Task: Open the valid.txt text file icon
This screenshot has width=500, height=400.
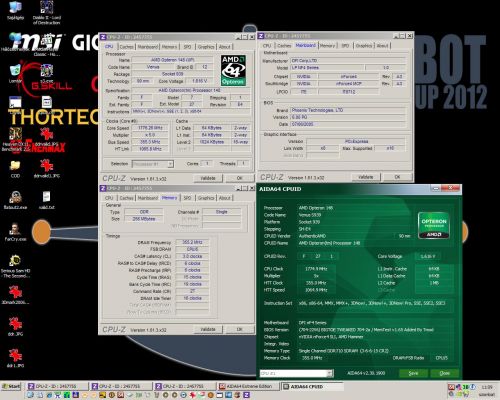Action: pyautogui.click(x=47, y=200)
